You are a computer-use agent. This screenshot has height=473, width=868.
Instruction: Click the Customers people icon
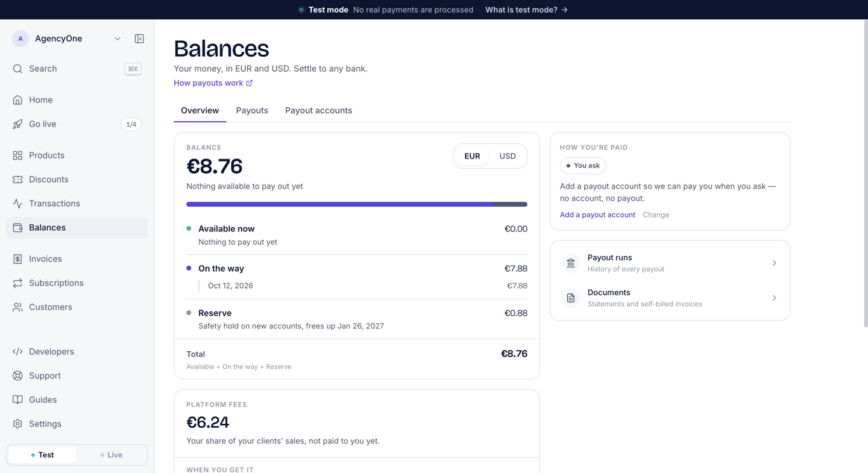(17, 307)
